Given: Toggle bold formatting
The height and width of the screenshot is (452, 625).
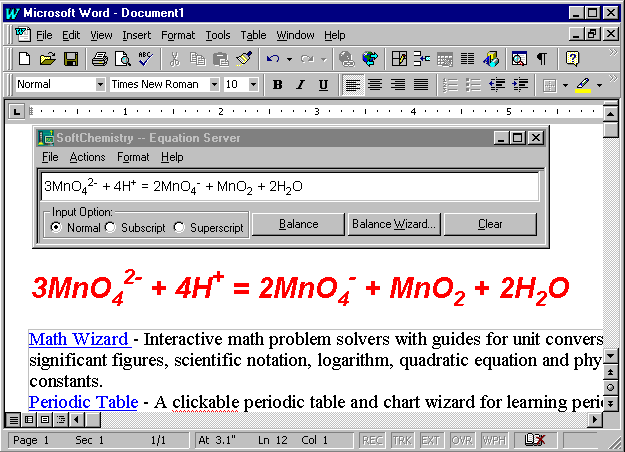Looking at the screenshot, I should [277, 85].
